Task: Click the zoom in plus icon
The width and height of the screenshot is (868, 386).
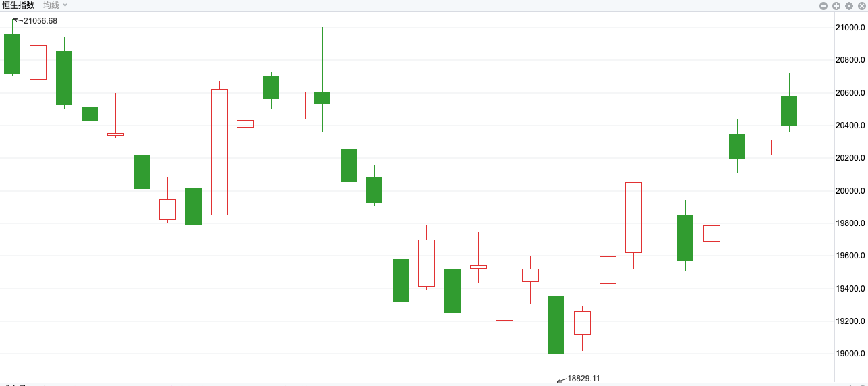Action: click(x=836, y=5)
